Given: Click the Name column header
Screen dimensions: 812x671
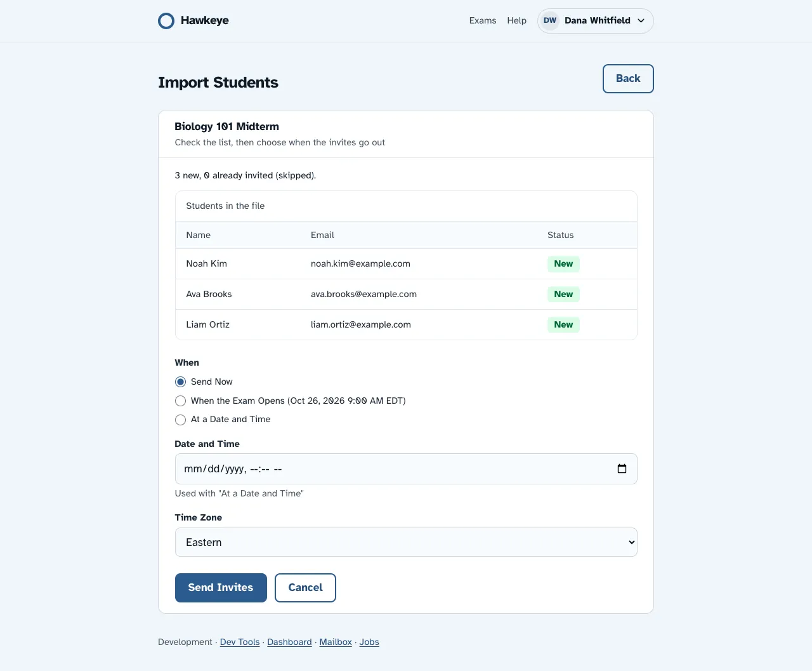Looking at the screenshot, I should coord(198,235).
